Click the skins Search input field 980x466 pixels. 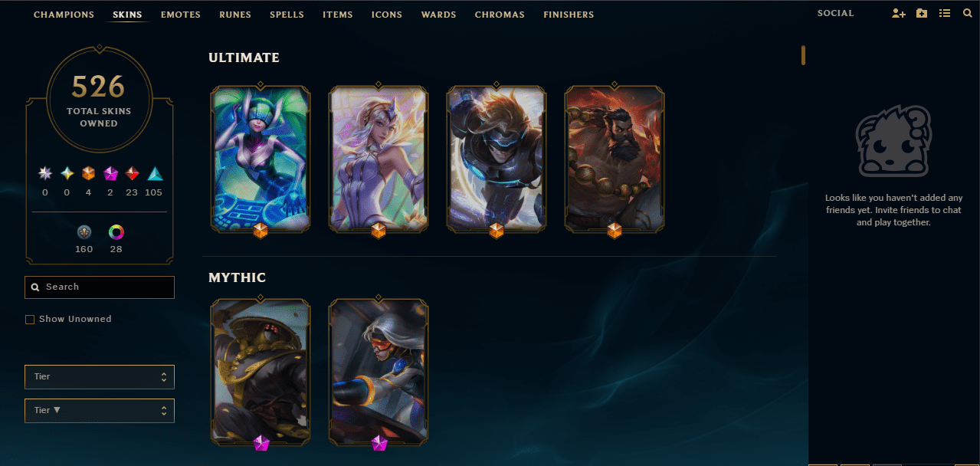pos(100,287)
